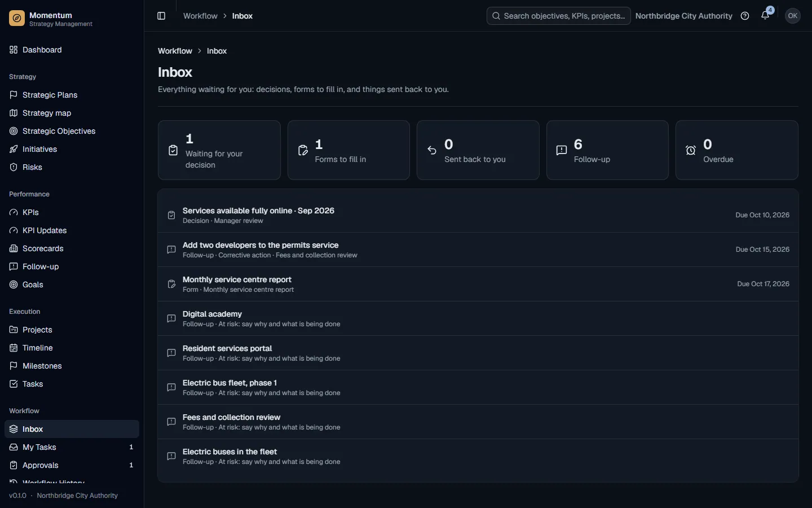Viewport: 812px width, 508px height.
Task: Open the Digital academy follow-up
Action: [478, 318]
